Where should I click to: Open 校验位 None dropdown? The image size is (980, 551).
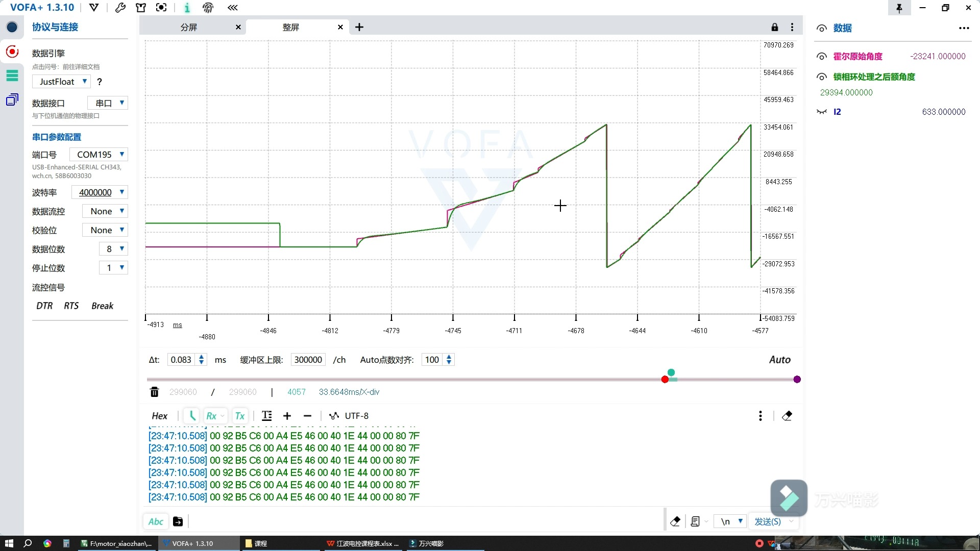click(x=105, y=230)
